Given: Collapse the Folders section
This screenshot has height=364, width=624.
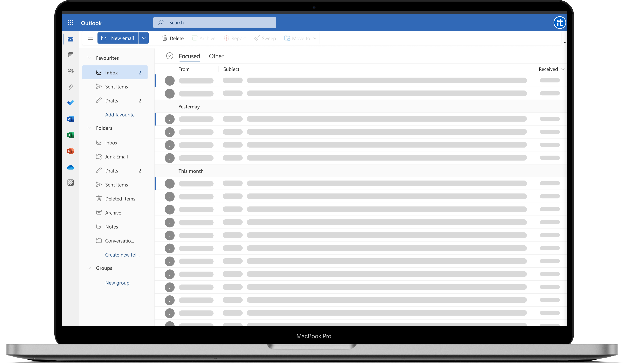Looking at the screenshot, I should point(89,128).
